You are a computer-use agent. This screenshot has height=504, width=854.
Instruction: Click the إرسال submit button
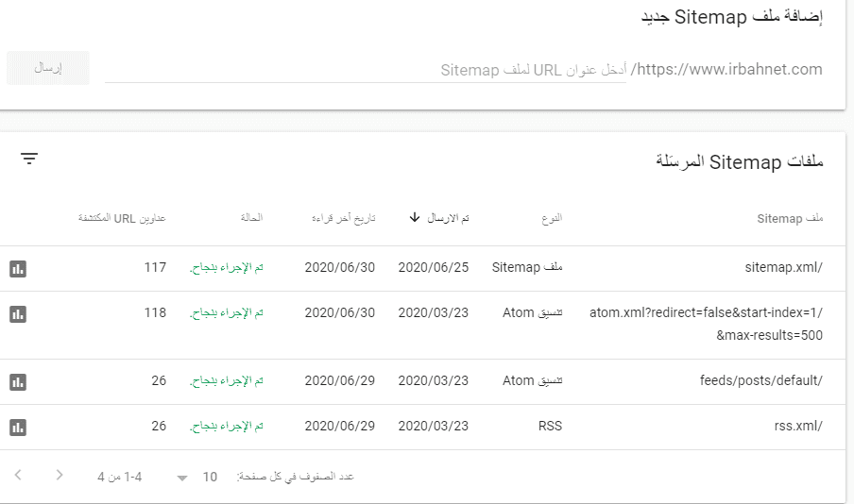[x=48, y=69]
